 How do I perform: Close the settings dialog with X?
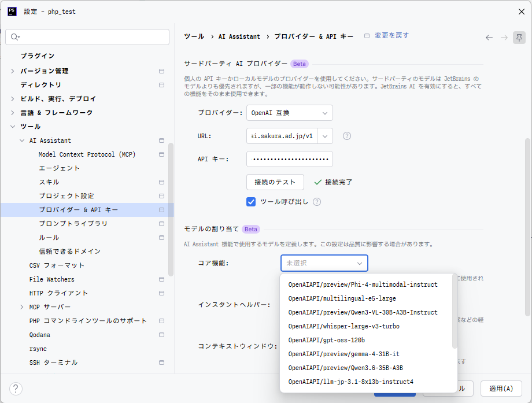(522, 12)
